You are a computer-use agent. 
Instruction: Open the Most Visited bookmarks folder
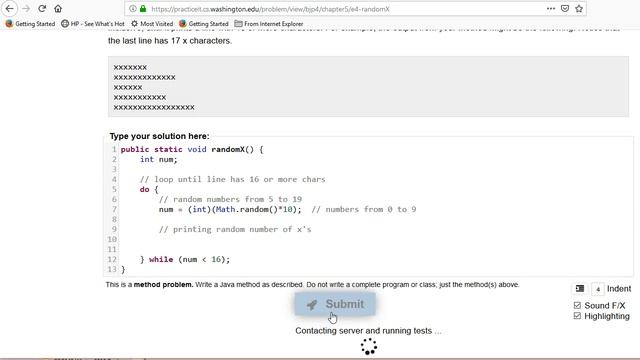click(152, 24)
